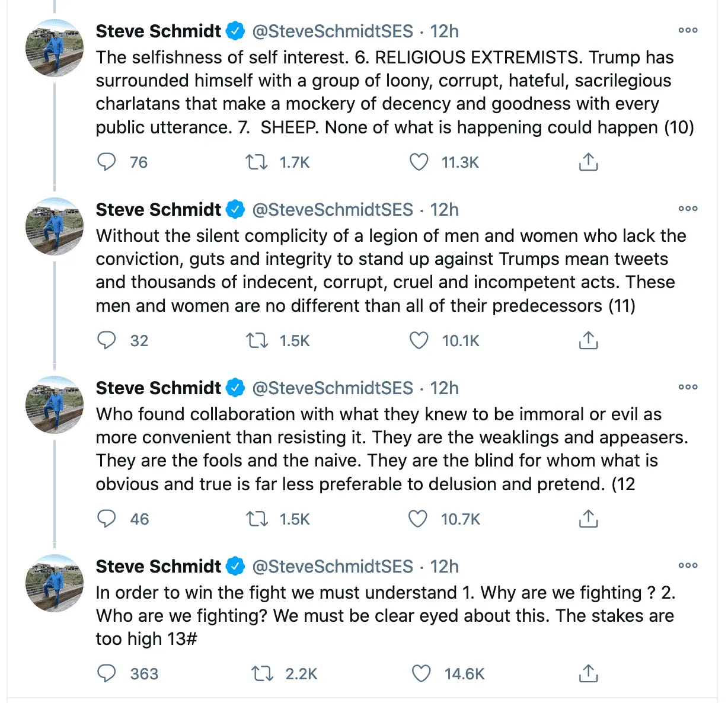Share the tweet ending in (10)

(587, 162)
